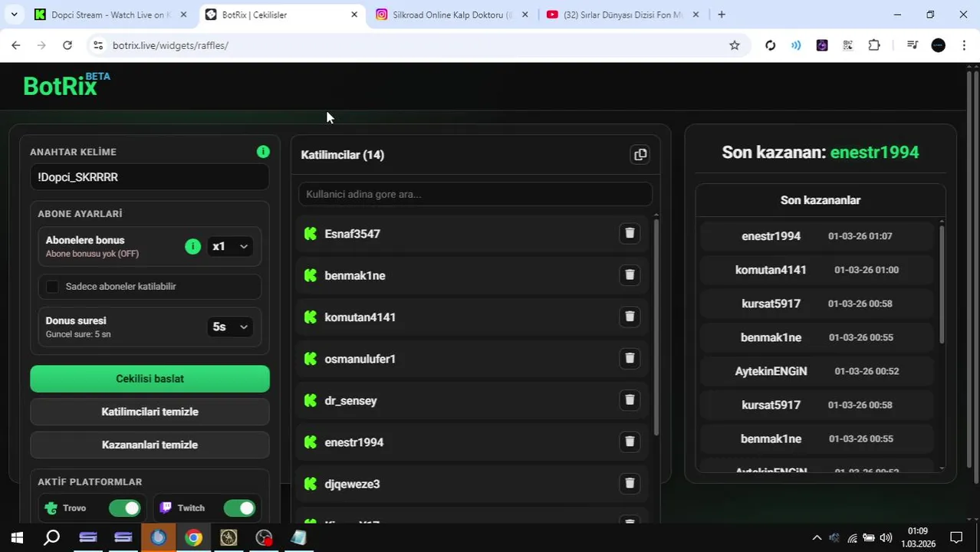Screen dimensions: 980x552
Task: Open the QR code extension icon
Action: click(x=848, y=45)
